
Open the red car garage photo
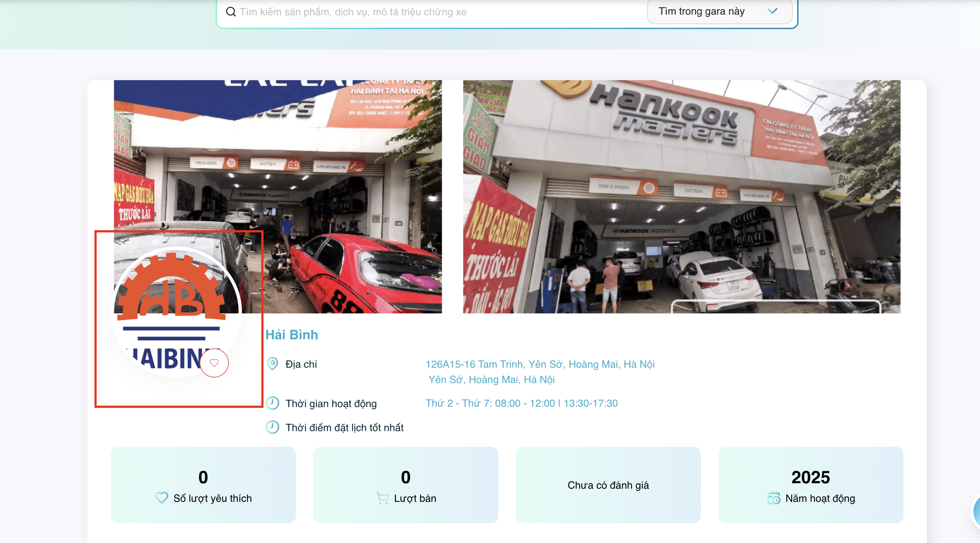278,197
